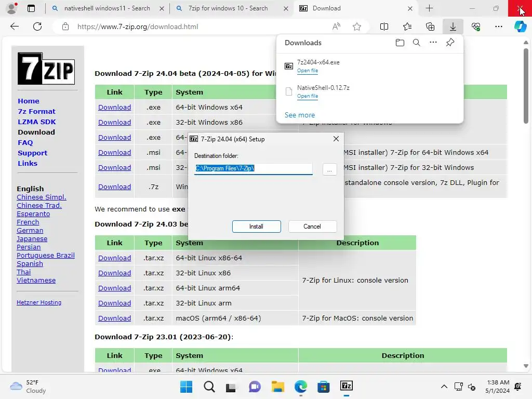Open 7z Format page link
This screenshot has height=399, width=532.
[x=36, y=111]
